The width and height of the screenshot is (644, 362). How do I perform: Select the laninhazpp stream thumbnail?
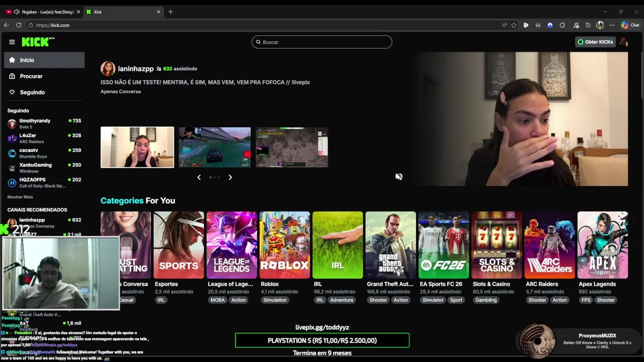137,147
